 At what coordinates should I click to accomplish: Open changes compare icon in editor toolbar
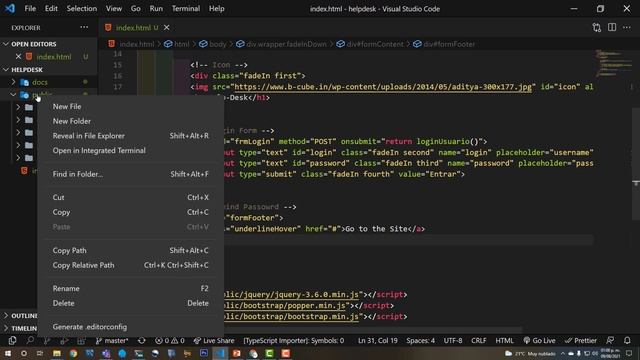[596, 27]
